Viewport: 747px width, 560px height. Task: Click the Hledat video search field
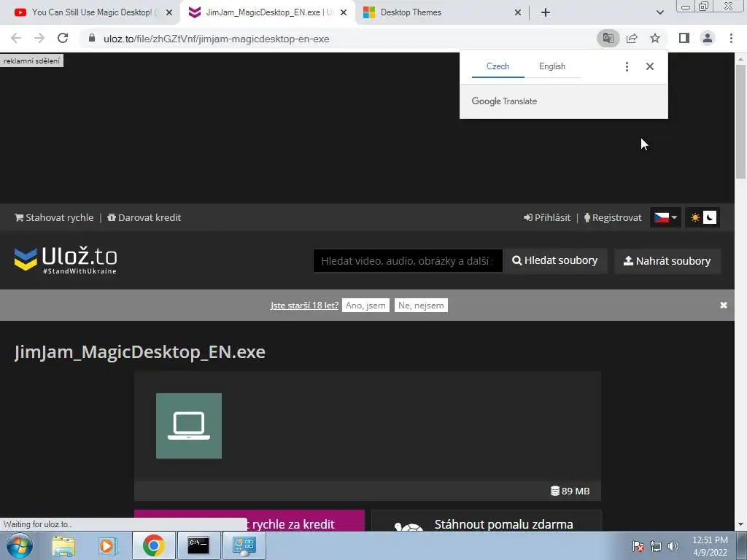(408, 261)
